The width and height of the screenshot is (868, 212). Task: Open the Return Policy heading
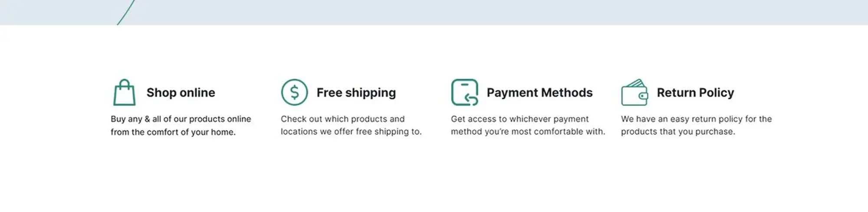click(x=695, y=93)
